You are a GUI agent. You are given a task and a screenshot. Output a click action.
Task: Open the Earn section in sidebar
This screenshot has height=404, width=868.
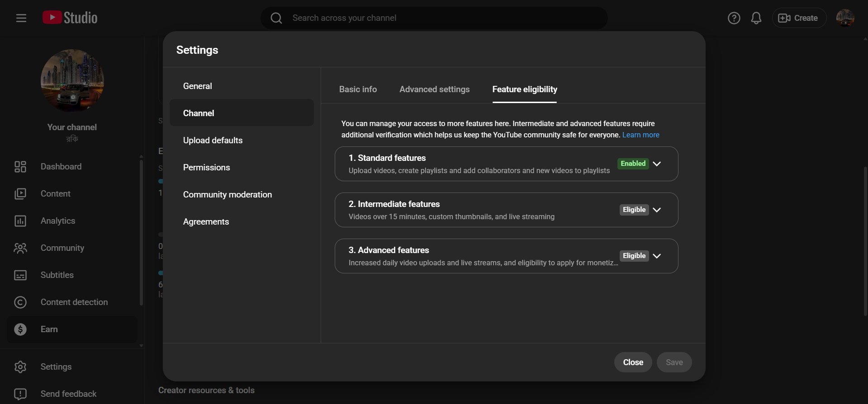click(x=49, y=329)
